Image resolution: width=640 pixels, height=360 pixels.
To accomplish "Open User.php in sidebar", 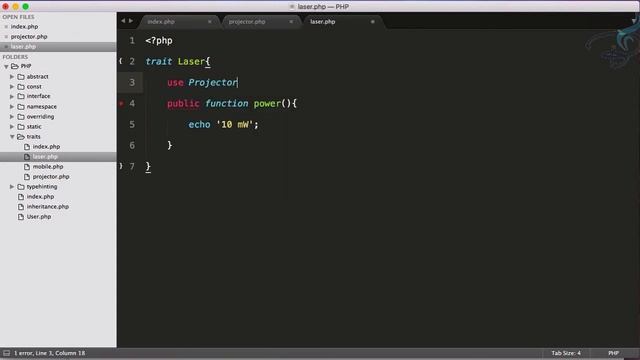I will pyautogui.click(x=39, y=217).
